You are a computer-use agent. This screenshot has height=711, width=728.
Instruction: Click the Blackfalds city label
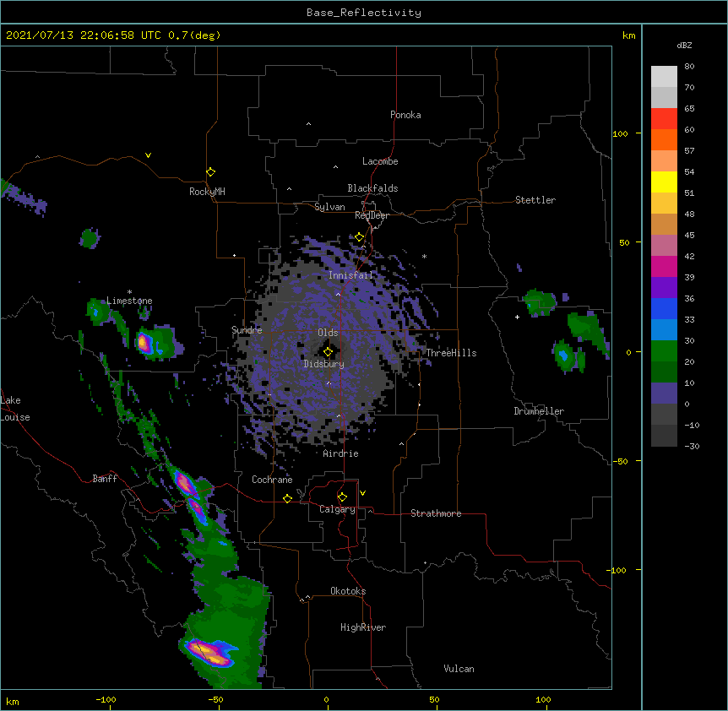click(372, 188)
